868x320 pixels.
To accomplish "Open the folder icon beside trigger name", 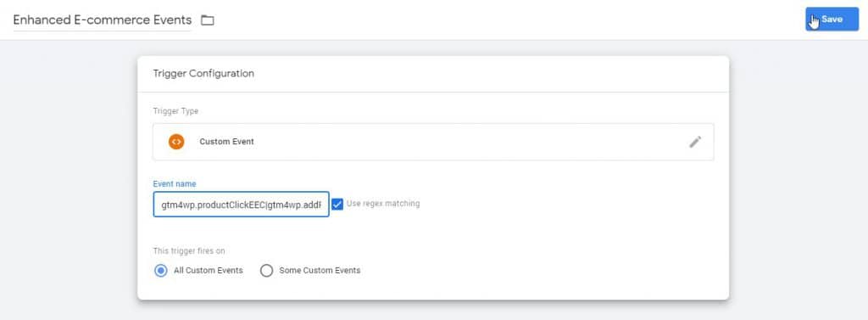I will click(208, 20).
